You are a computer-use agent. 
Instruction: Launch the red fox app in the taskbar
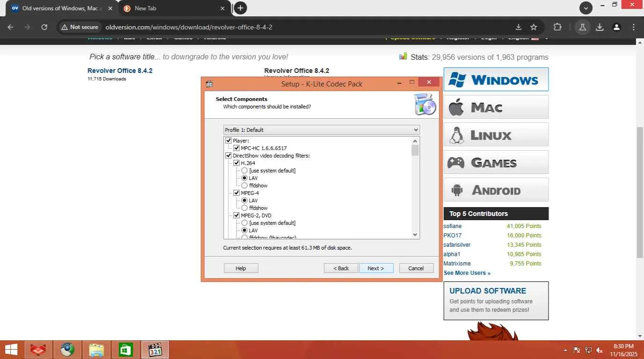click(38, 350)
